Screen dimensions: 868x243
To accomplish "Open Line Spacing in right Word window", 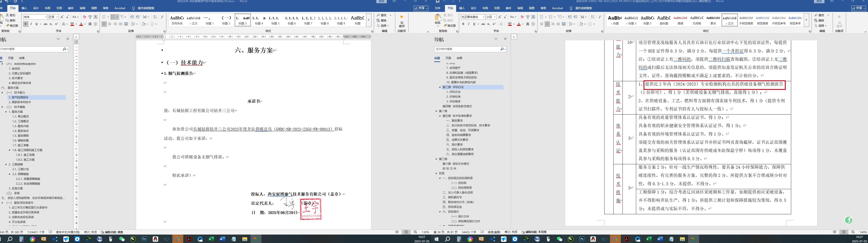I will [x=572, y=24].
